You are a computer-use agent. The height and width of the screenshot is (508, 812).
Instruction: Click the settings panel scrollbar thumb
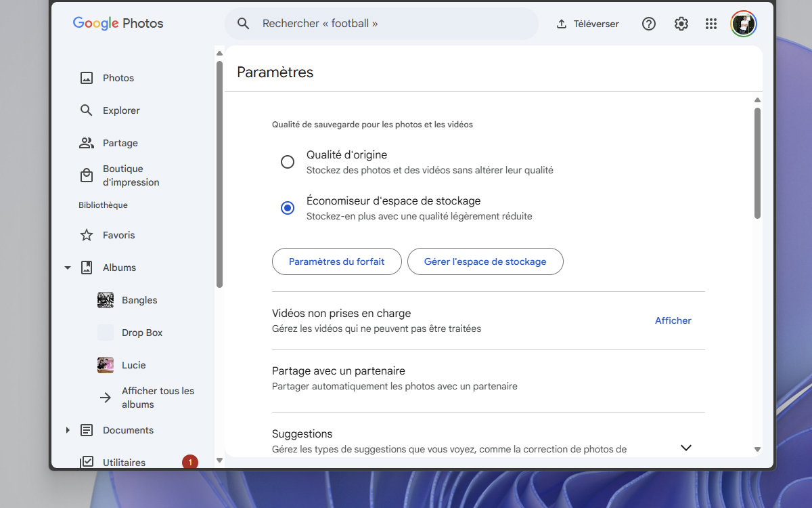tap(757, 163)
